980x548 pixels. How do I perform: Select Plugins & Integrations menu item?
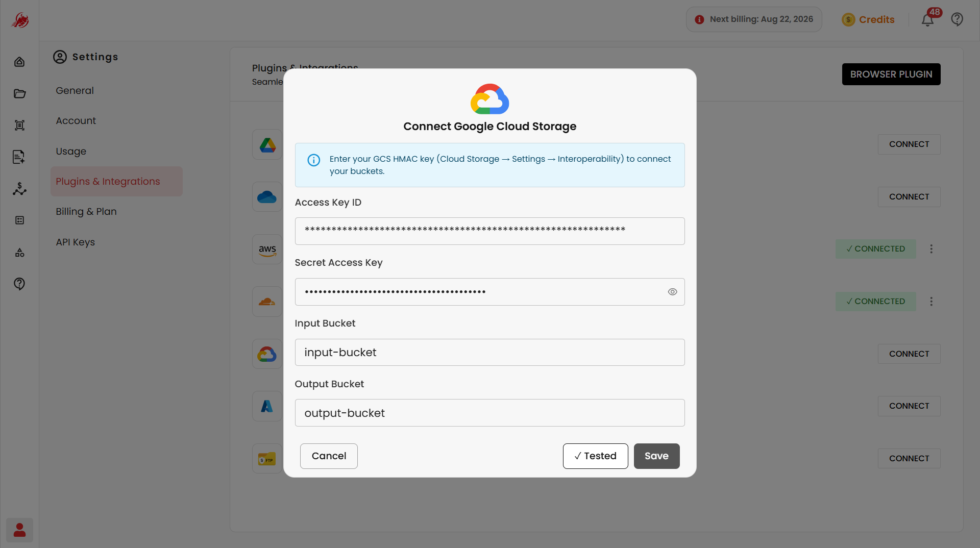(116, 181)
